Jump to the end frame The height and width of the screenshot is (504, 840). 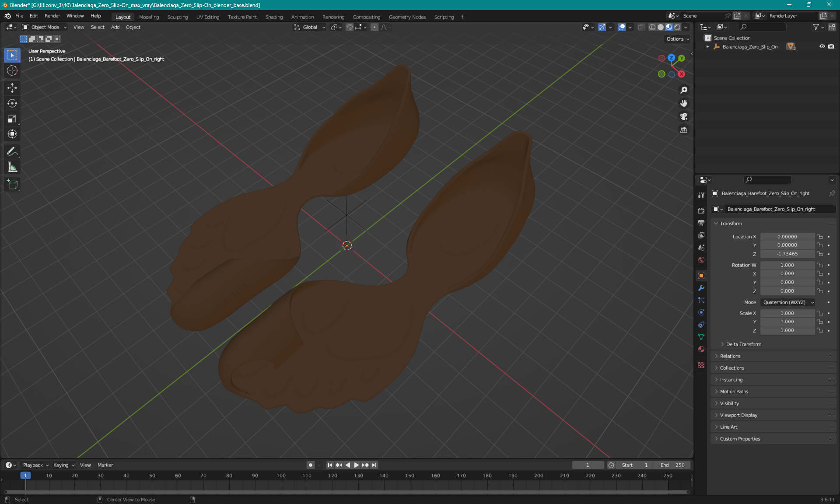point(374,465)
